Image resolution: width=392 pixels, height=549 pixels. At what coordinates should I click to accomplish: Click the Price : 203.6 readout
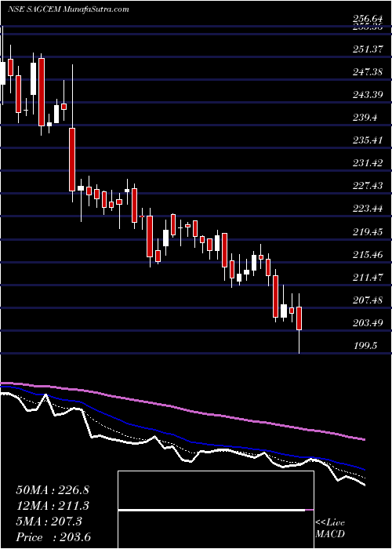53,537
